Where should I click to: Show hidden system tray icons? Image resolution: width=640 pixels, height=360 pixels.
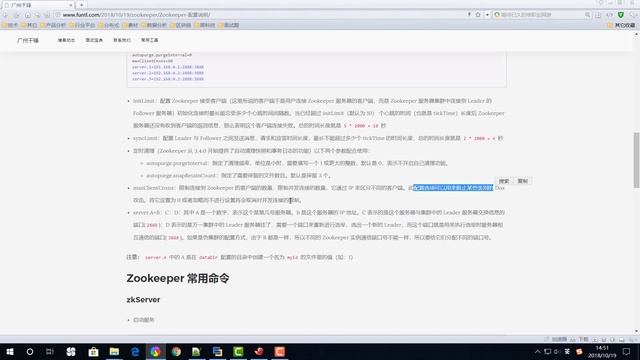click(x=538, y=351)
